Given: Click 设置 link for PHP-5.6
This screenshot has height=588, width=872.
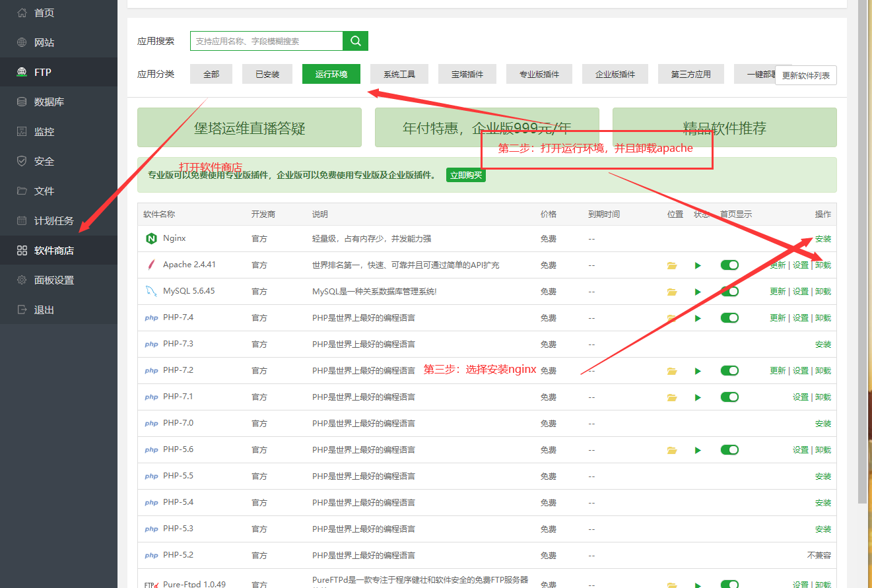Looking at the screenshot, I should tap(801, 450).
